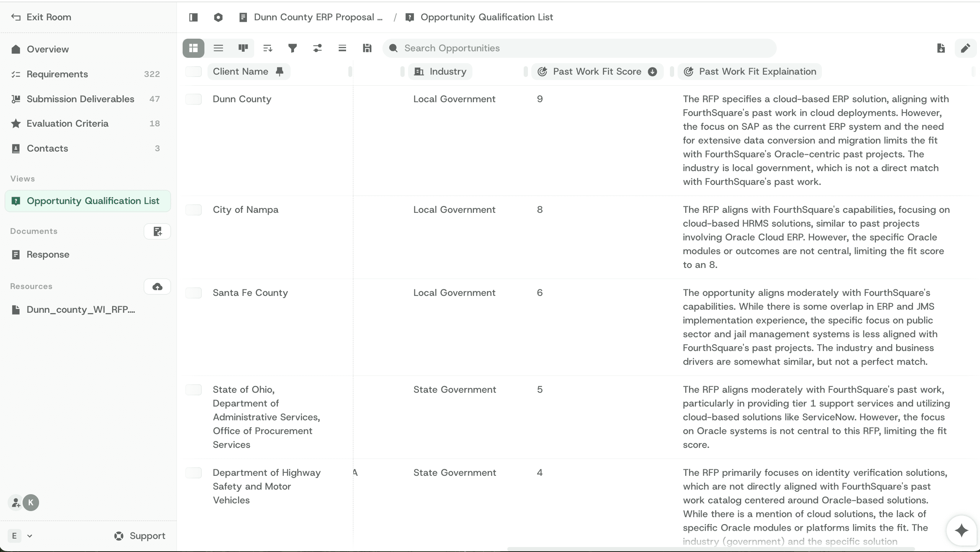
Task: Open the AI sparkle assistant button
Action: click(x=961, y=531)
